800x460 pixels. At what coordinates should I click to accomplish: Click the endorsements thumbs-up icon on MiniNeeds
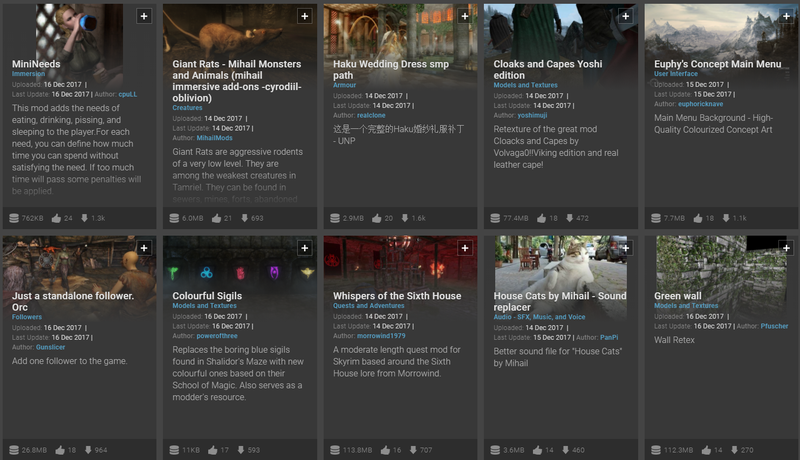pyautogui.click(x=56, y=218)
